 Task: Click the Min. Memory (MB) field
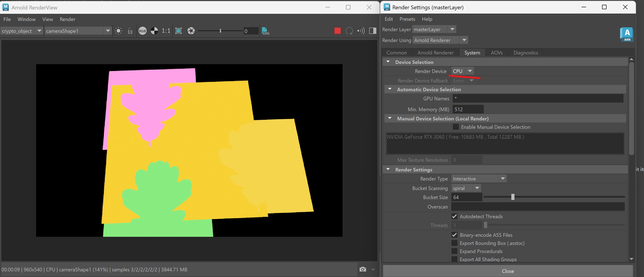pos(468,109)
